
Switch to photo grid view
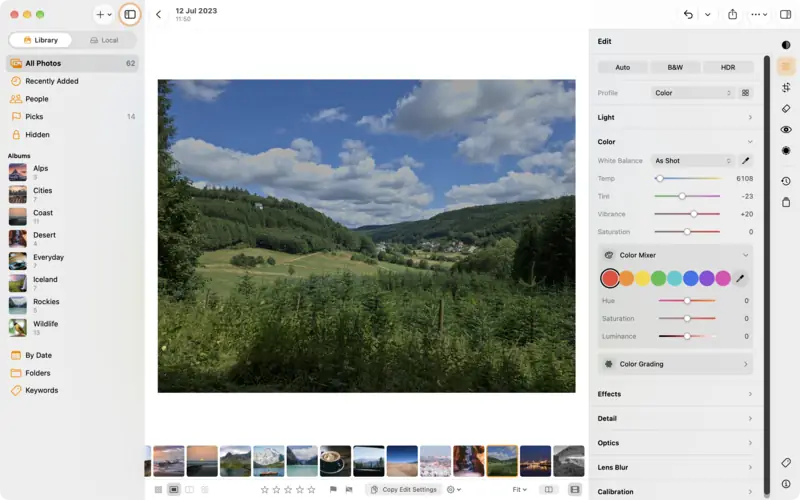[158, 489]
